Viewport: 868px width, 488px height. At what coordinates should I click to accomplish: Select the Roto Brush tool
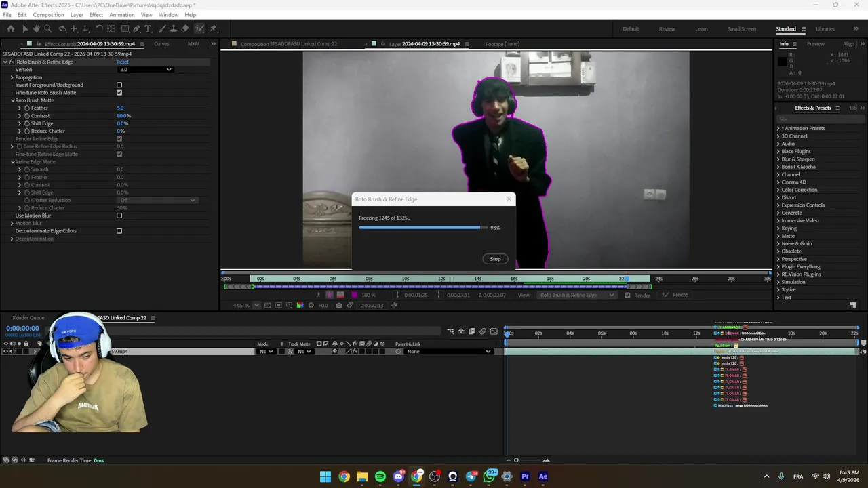pyautogui.click(x=199, y=28)
